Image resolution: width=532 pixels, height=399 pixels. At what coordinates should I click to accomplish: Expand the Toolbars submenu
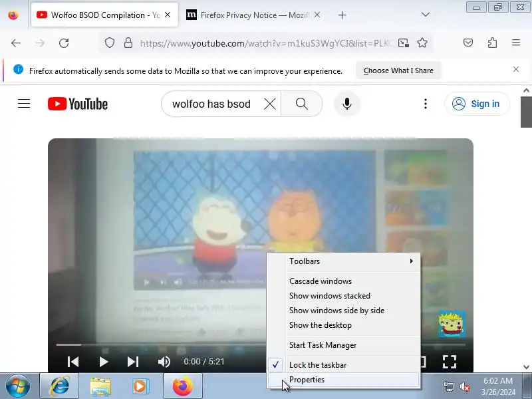point(344,261)
